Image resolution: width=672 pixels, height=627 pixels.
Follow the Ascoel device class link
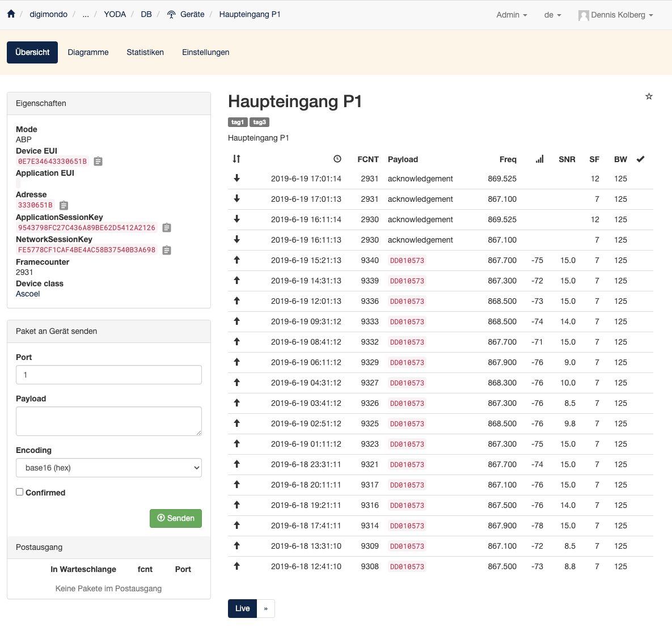28,294
